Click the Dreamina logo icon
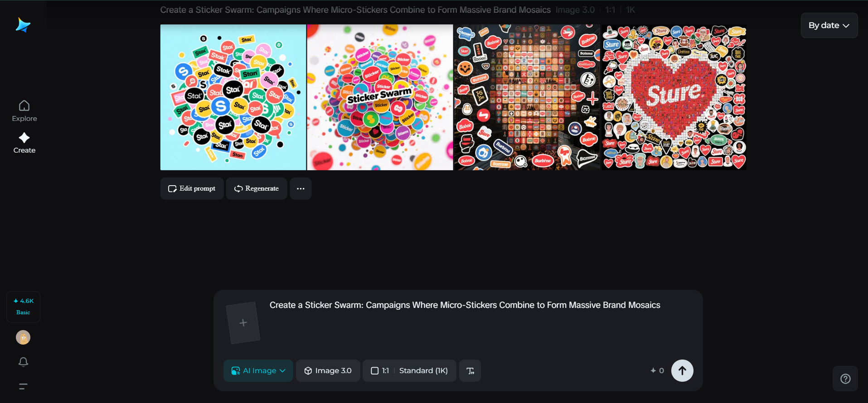 point(23,25)
